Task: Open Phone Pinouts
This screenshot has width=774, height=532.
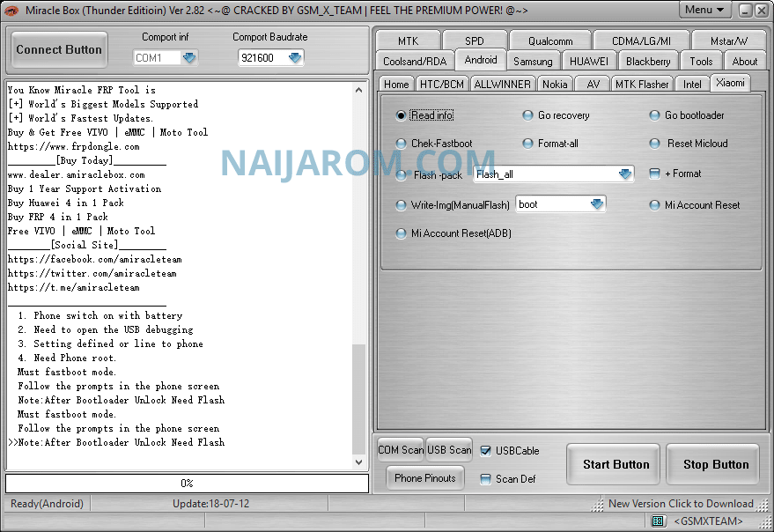Action: click(x=425, y=477)
